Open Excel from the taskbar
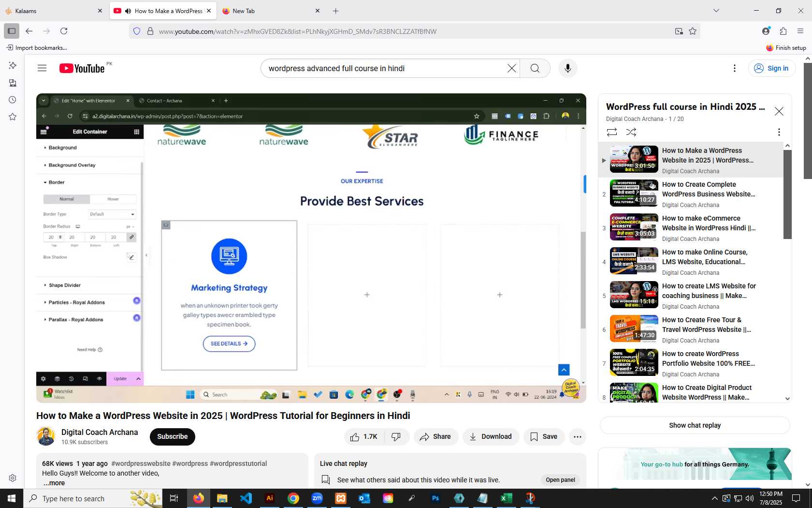Screen dimensions: 812x508 (507, 498)
